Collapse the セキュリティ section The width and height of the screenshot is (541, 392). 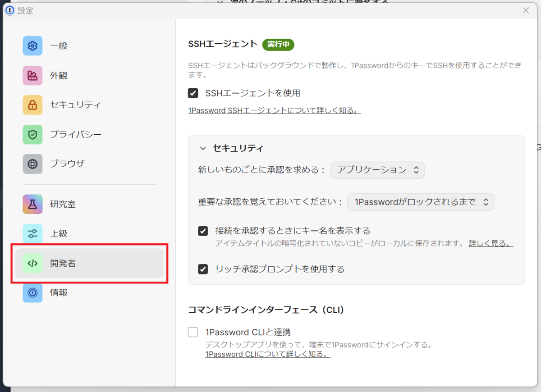coord(204,148)
